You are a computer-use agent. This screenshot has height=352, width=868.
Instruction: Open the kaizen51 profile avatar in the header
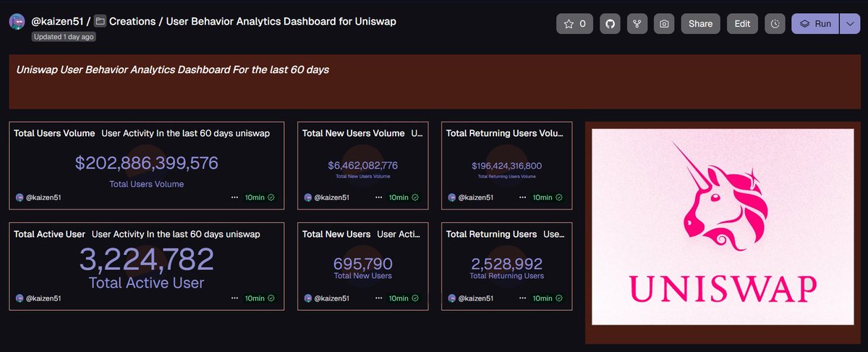point(17,22)
